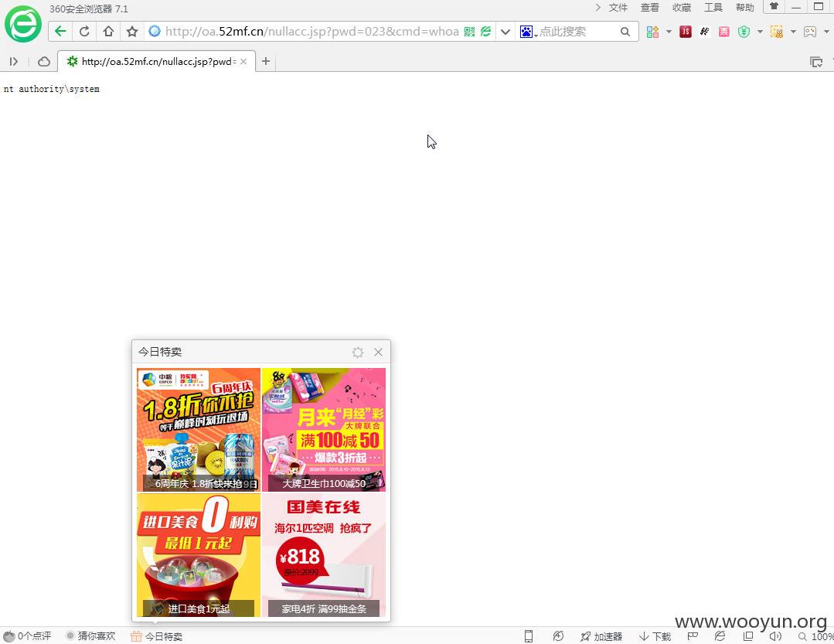Open the 大牌卫生巾100减50 ad
Viewport: 834px width, 644px height.
(324, 430)
